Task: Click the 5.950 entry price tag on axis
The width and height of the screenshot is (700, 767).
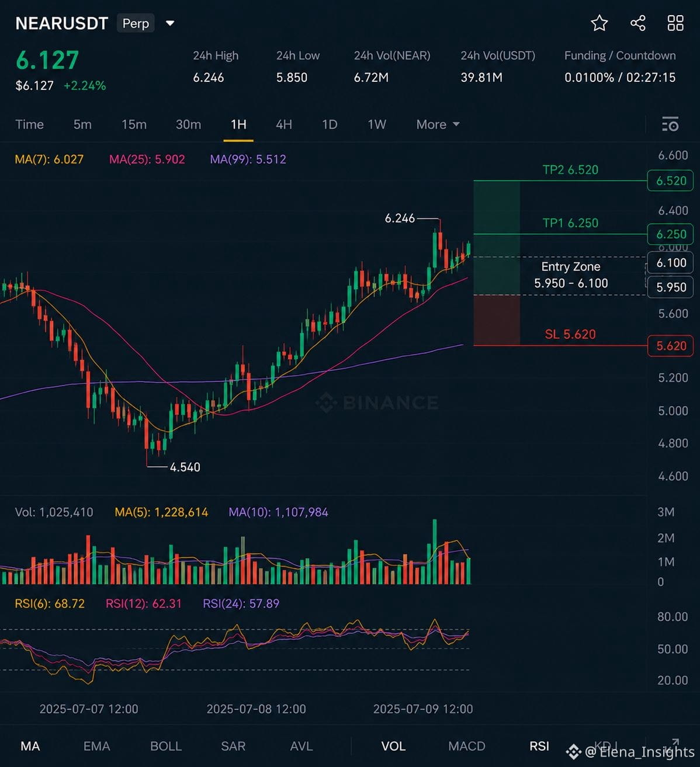Action: pyautogui.click(x=671, y=287)
